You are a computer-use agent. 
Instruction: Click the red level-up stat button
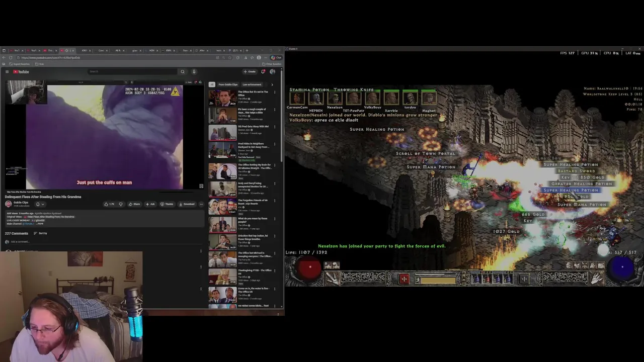click(x=404, y=279)
